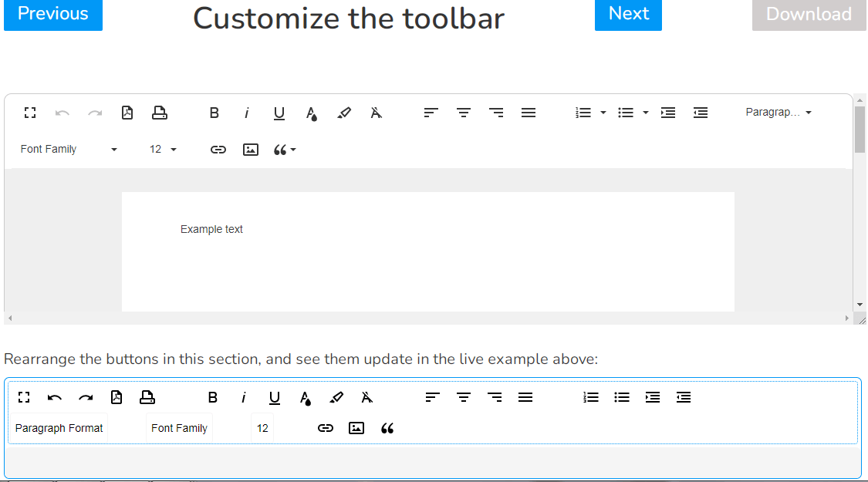This screenshot has width=868, height=482.
Task: Open the quote style dropdown
Action: pos(285,149)
